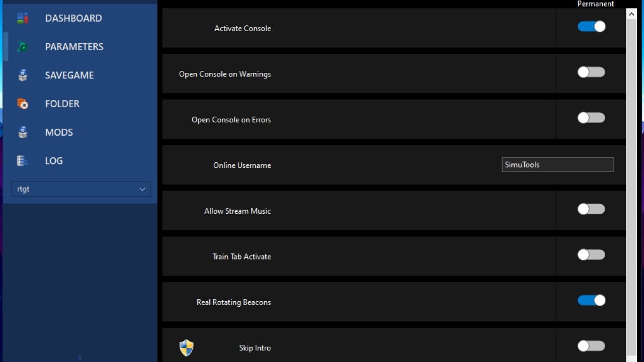Enable Open Console on Warnings

pyautogui.click(x=591, y=72)
